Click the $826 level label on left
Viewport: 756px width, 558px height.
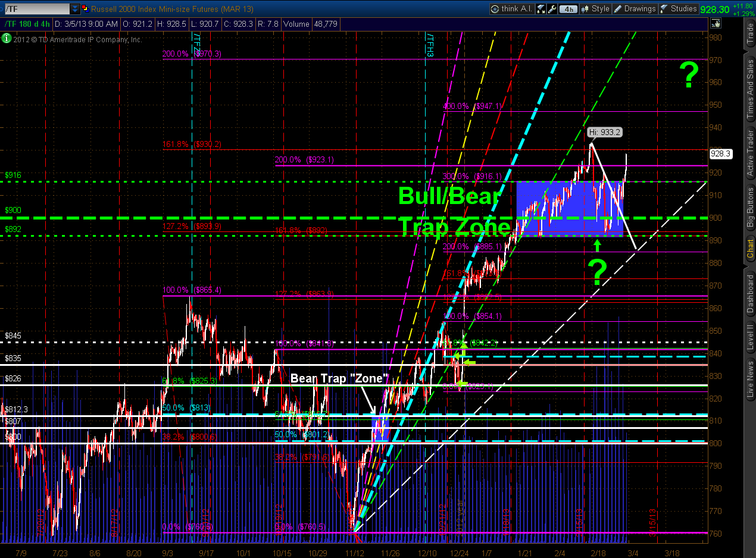(x=13, y=378)
